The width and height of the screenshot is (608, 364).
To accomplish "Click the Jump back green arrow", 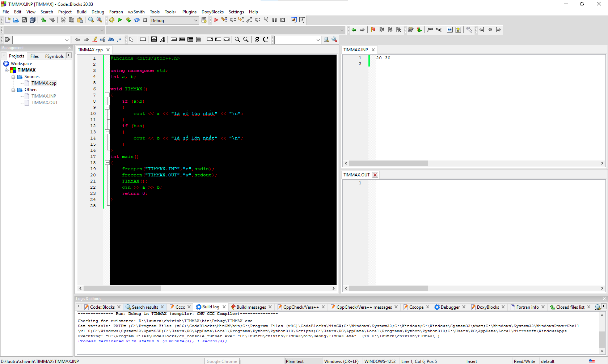I will [x=354, y=30].
